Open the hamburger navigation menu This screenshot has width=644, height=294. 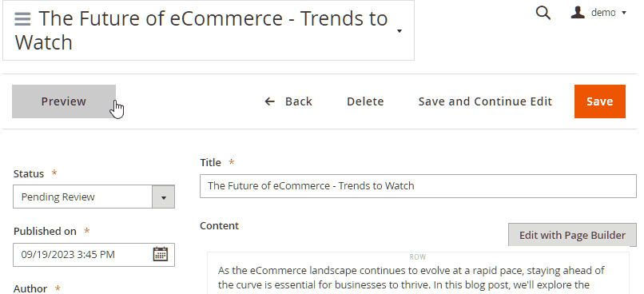[22, 19]
